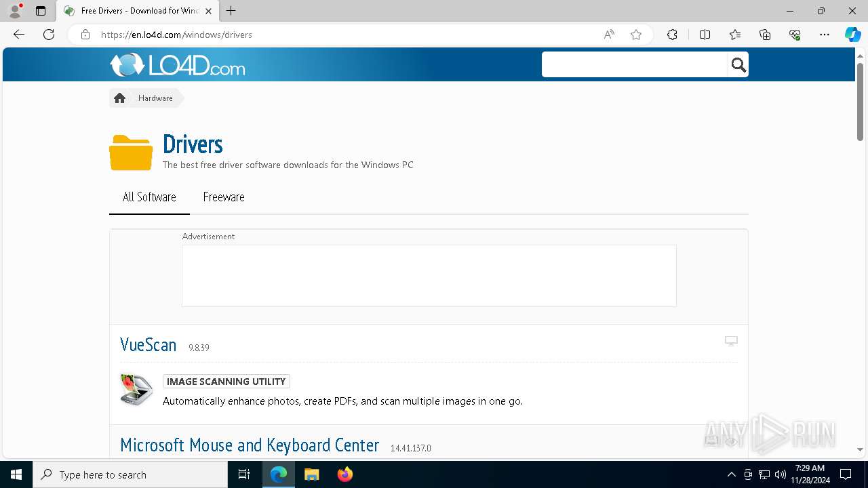Click the IMAGE SCANNING UTILITY tag
This screenshot has width=868, height=488.
(x=226, y=382)
